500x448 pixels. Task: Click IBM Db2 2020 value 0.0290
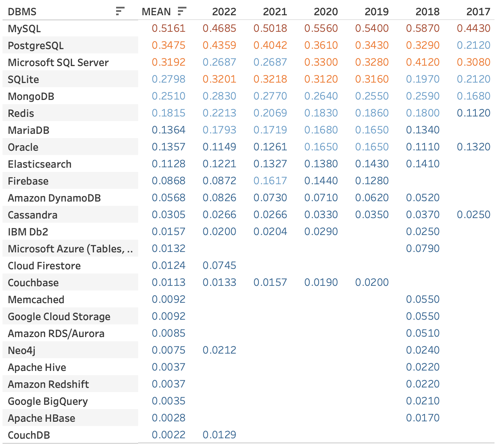pos(321,231)
